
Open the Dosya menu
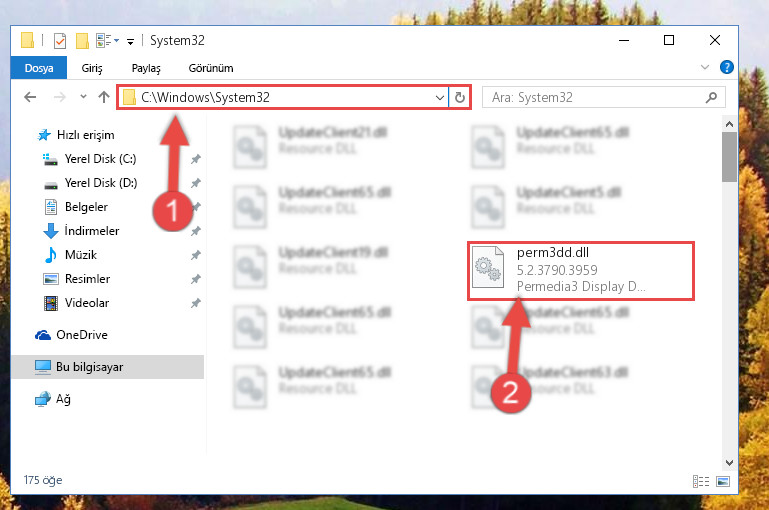click(x=39, y=68)
